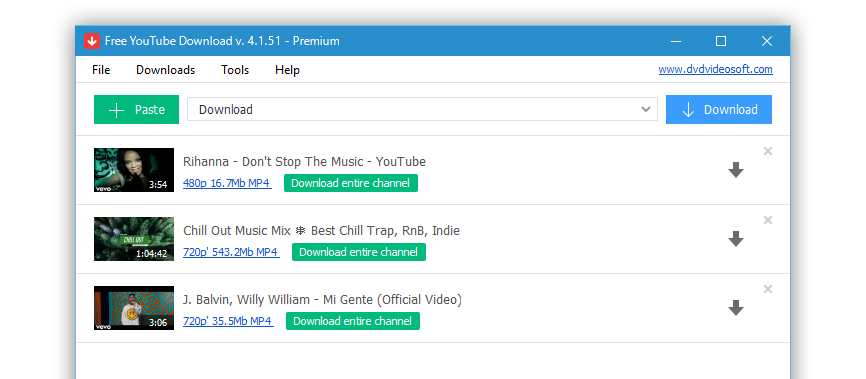
Task: Select title Rihanna - Don't Stop The Music
Action: pyautogui.click(x=304, y=161)
